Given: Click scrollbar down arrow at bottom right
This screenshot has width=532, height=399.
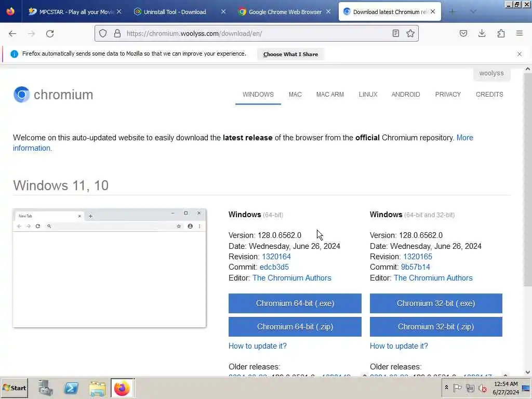Looking at the screenshot, I should coord(528,372).
